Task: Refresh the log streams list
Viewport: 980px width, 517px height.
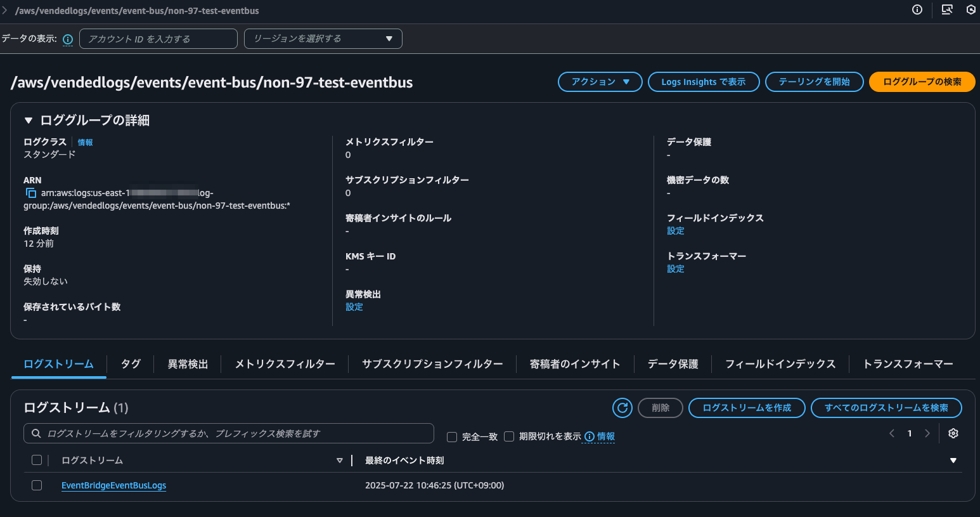Action: 622,408
